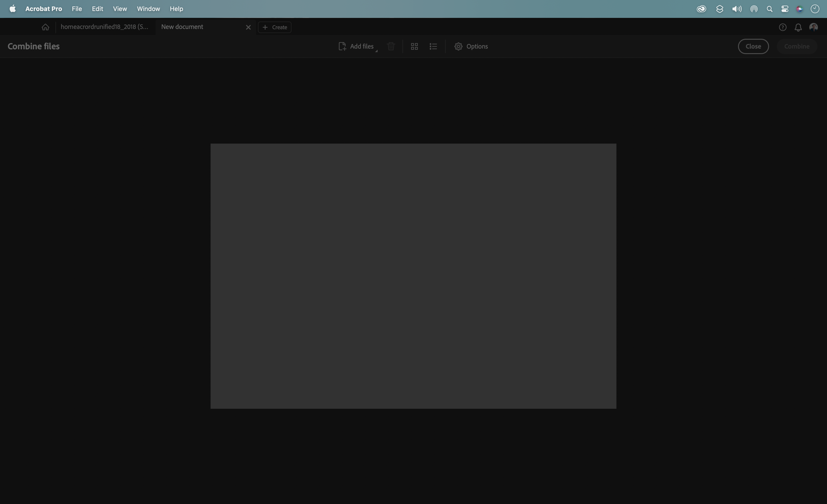
Task: Close the New document tab
Action: click(x=248, y=27)
